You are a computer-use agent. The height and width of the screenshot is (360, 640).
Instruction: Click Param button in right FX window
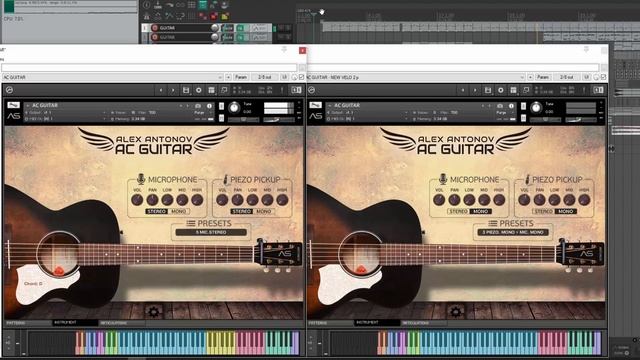coord(543,77)
